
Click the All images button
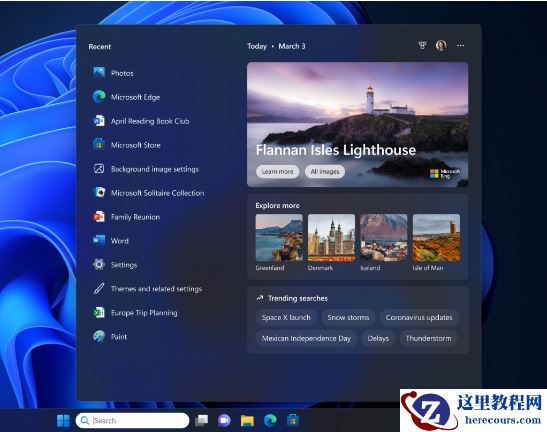[x=325, y=172]
